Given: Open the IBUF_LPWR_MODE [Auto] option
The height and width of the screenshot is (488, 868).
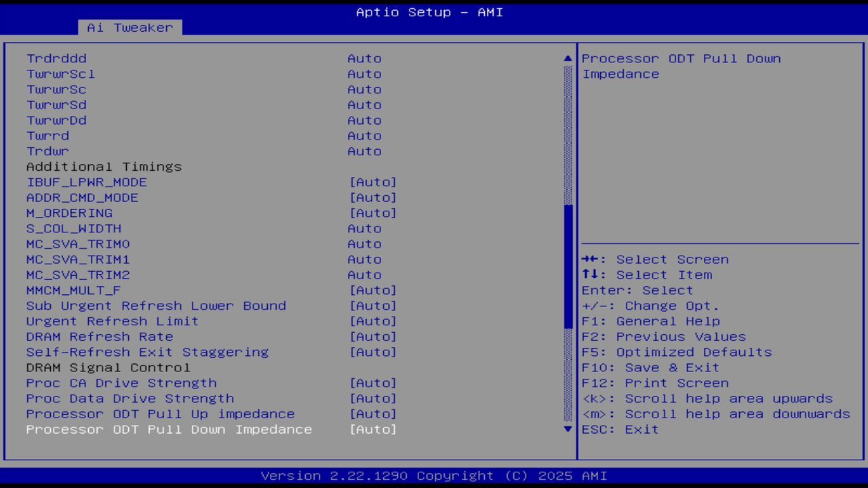Looking at the screenshot, I should pyautogui.click(x=373, y=182).
